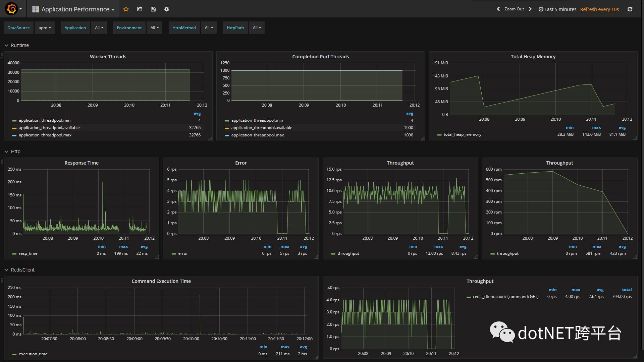
Task: Click the share dashboard icon
Action: coord(140,9)
